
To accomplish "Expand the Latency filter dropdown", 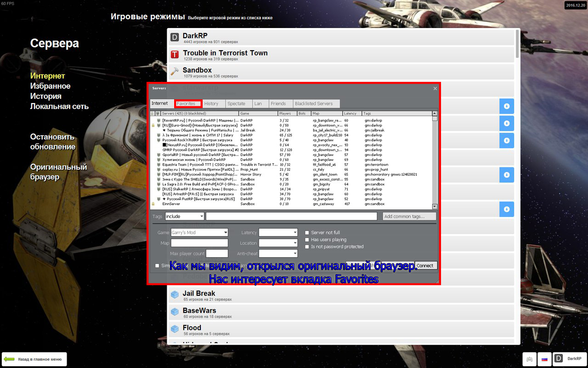I will click(278, 233).
